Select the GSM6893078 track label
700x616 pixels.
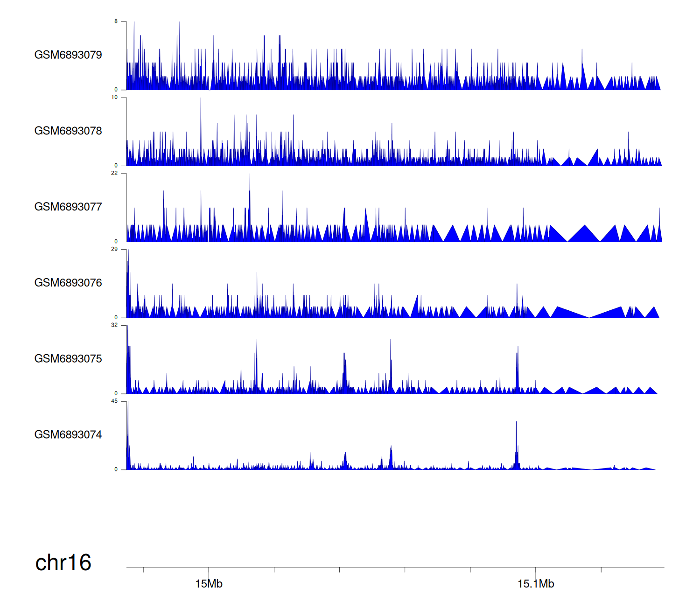(68, 131)
